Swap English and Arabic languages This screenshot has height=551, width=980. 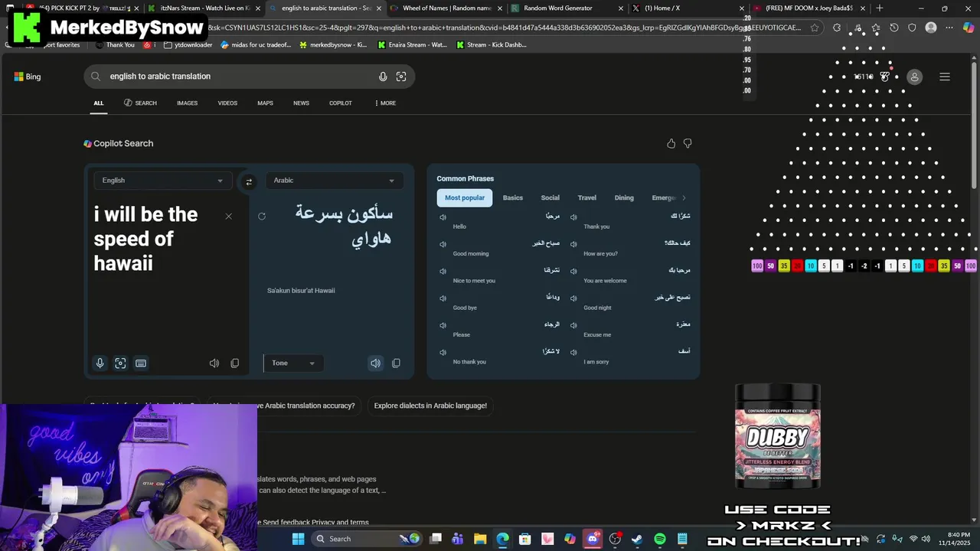pyautogui.click(x=249, y=181)
